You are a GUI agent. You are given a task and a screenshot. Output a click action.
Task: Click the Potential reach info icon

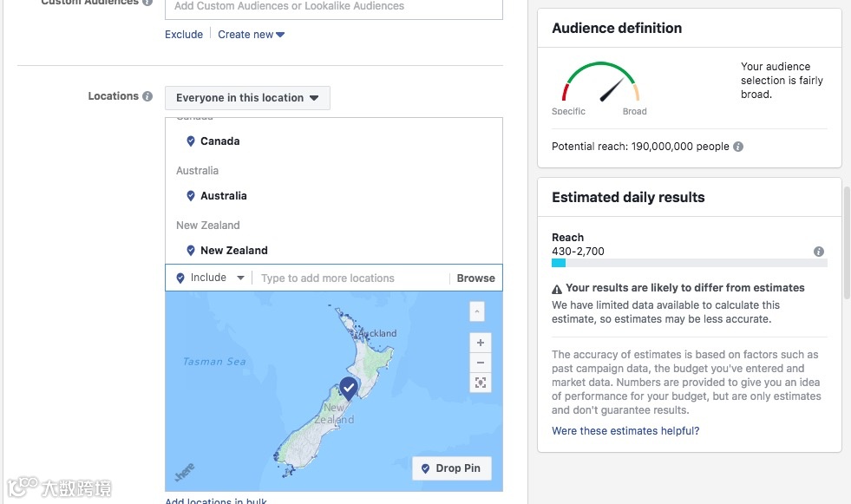click(x=738, y=147)
